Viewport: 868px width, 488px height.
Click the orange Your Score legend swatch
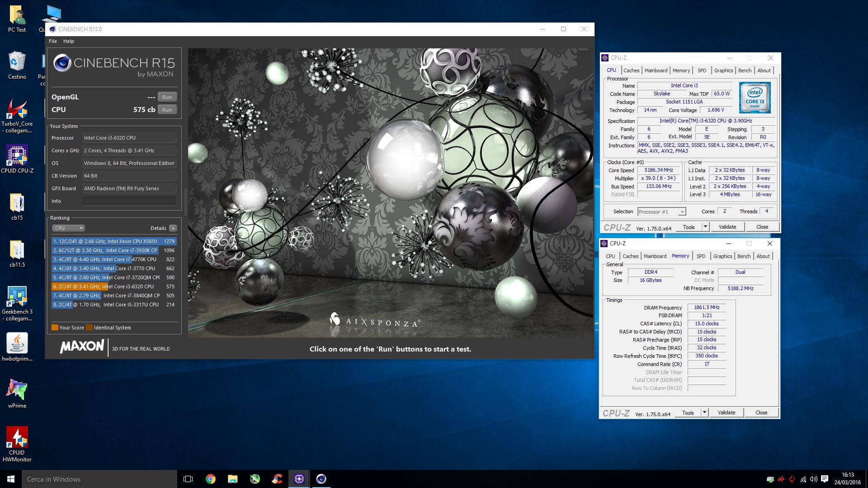coord(55,328)
